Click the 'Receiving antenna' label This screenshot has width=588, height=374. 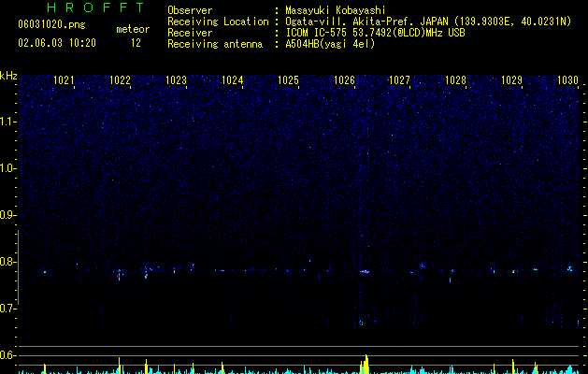click(215, 44)
